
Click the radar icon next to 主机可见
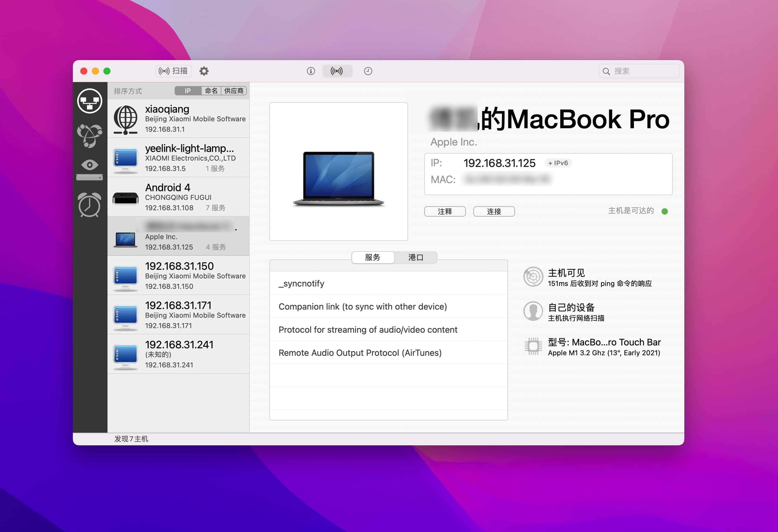pos(533,277)
